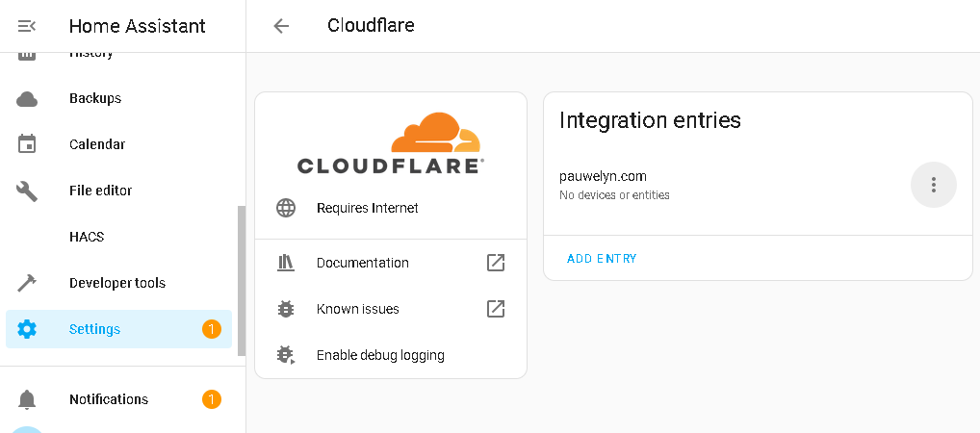Click the Integration entries heading
The width and height of the screenshot is (980, 433).
pos(650,120)
